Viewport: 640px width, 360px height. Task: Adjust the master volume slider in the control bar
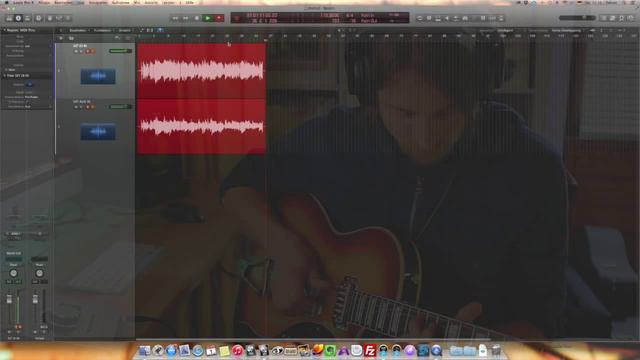coord(577,18)
